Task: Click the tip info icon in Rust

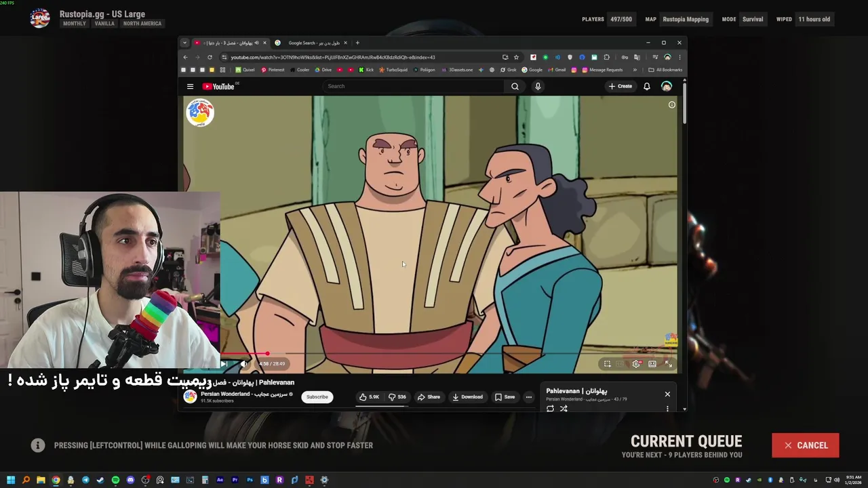Action: (x=38, y=445)
